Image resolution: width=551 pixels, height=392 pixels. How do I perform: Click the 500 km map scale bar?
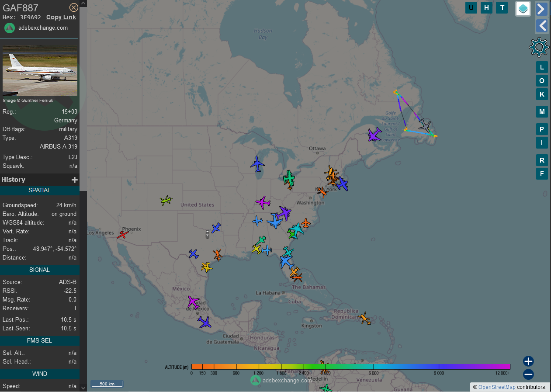pos(107,384)
